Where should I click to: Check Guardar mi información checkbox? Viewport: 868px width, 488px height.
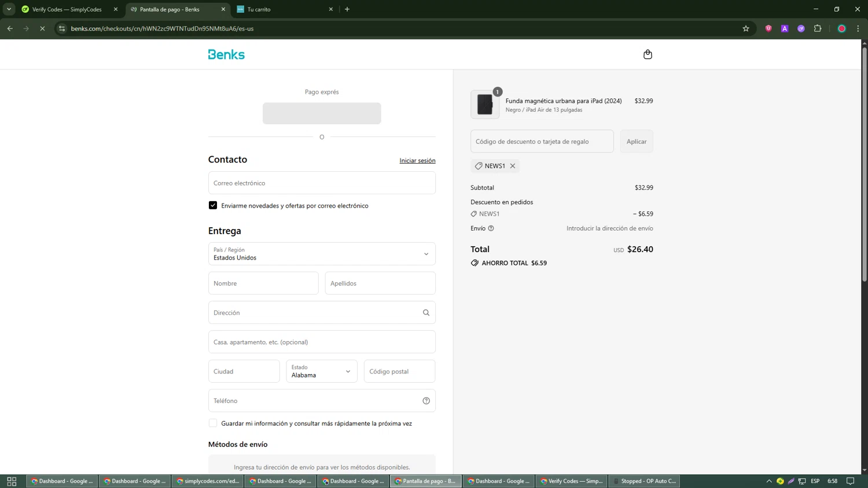[x=213, y=423]
